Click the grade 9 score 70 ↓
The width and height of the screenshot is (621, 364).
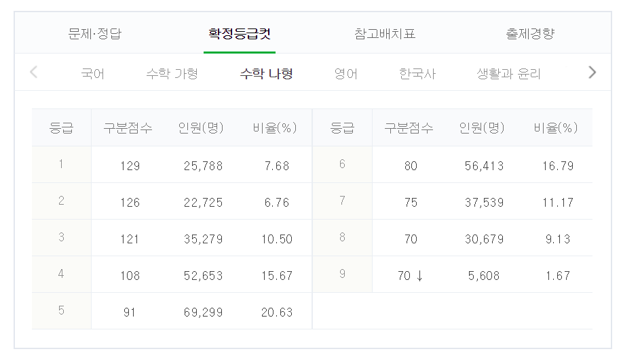coord(411,276)
